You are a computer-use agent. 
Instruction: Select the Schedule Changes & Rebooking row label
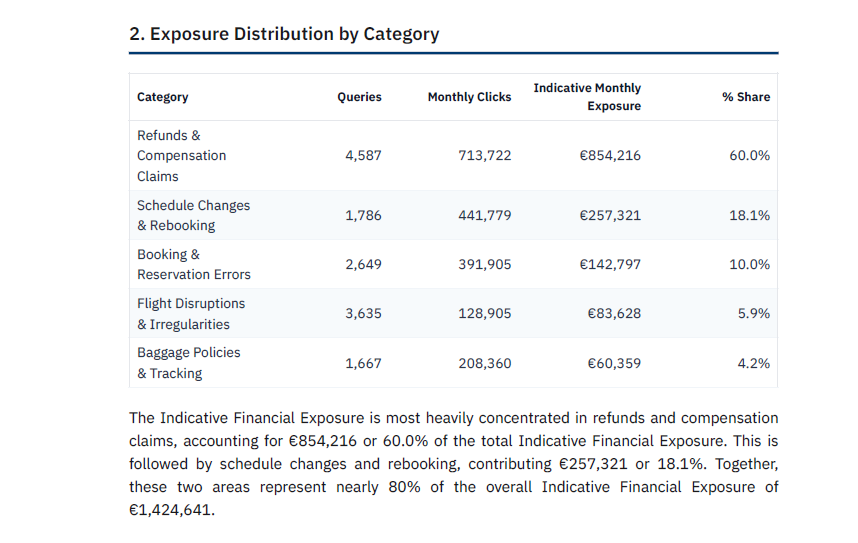click(193, 215)
